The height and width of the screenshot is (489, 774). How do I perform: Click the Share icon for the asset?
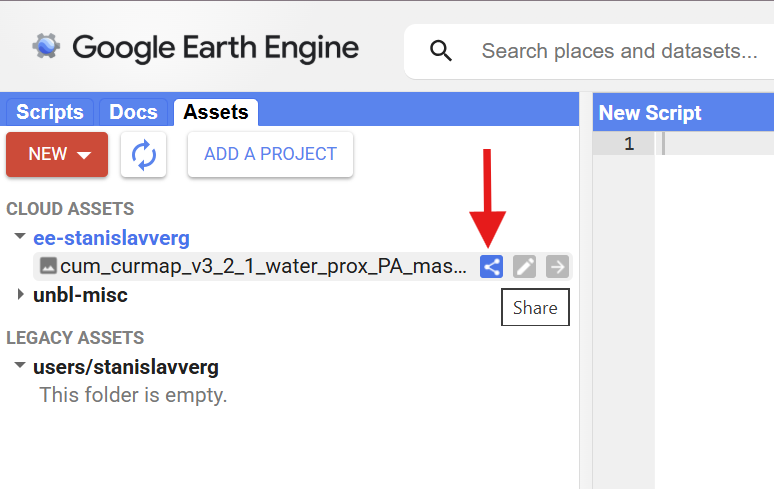tap(491, 266)
